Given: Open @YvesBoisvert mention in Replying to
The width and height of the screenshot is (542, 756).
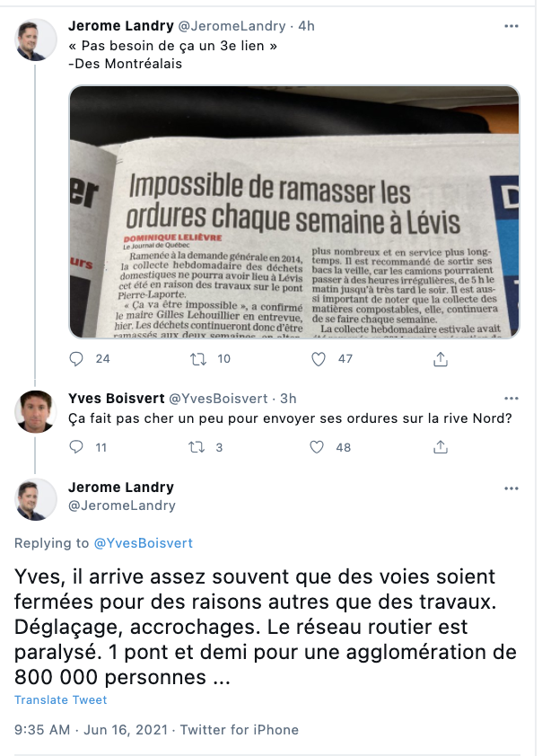Looking at the screenshot, I should pyautogui.click(x=143, y=543).
